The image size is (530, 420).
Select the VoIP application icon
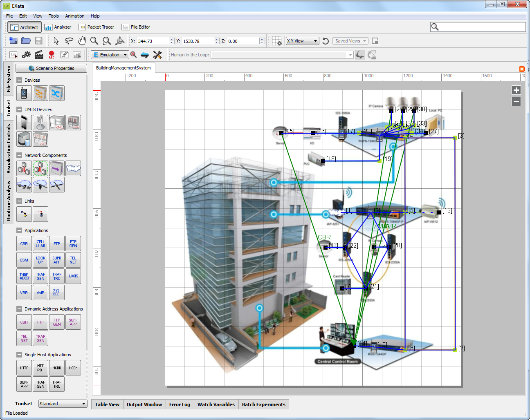click(40, 293)
